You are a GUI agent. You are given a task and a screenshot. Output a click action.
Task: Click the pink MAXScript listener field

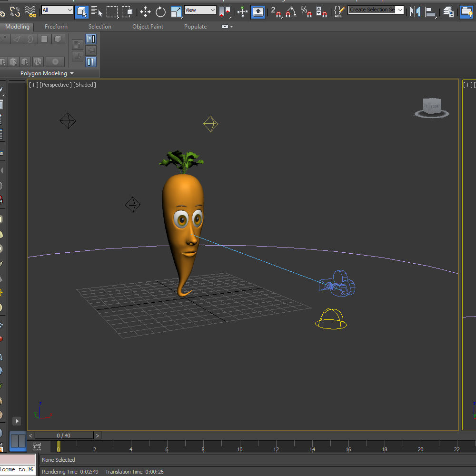(x=18, y=459)
